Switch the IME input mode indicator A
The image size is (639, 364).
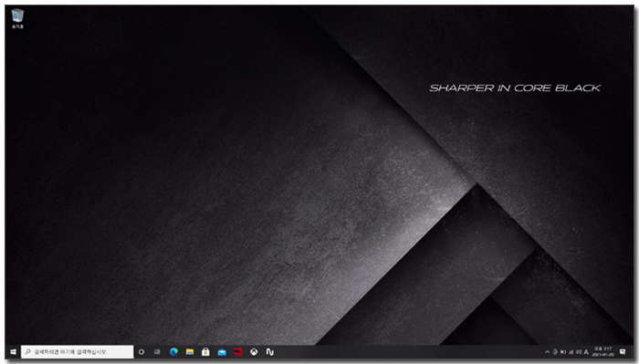(x=586, y=352)
